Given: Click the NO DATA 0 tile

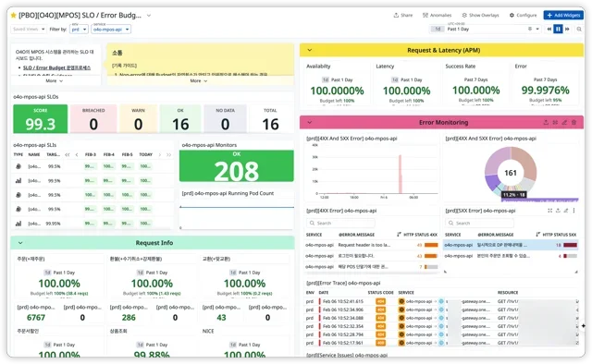Looking at the screenshot, I should pyautogui.click(x=225, y=119).
